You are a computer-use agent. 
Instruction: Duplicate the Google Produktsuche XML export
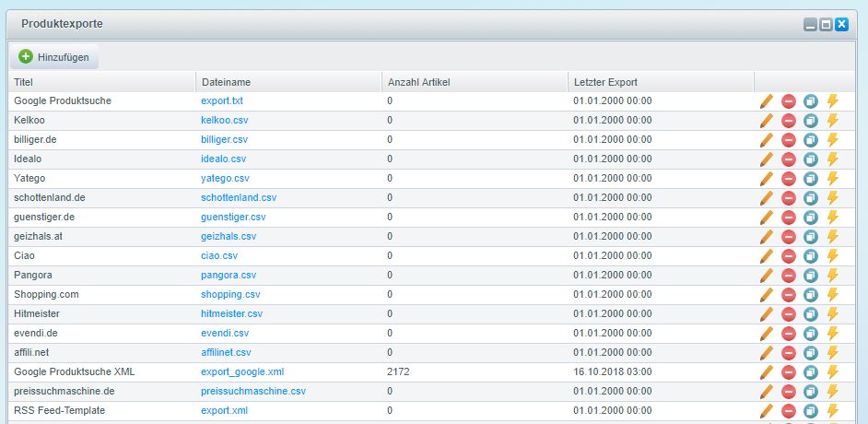coord(811,372)
